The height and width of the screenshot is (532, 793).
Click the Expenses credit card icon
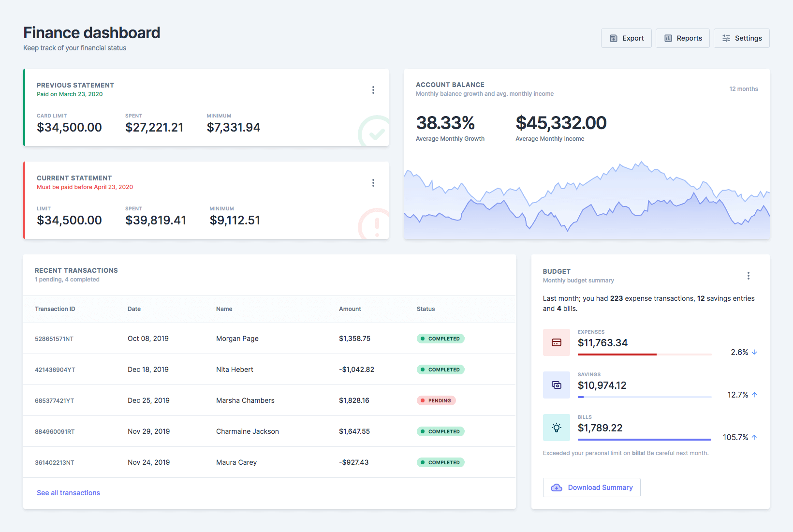tap(556, 342)
